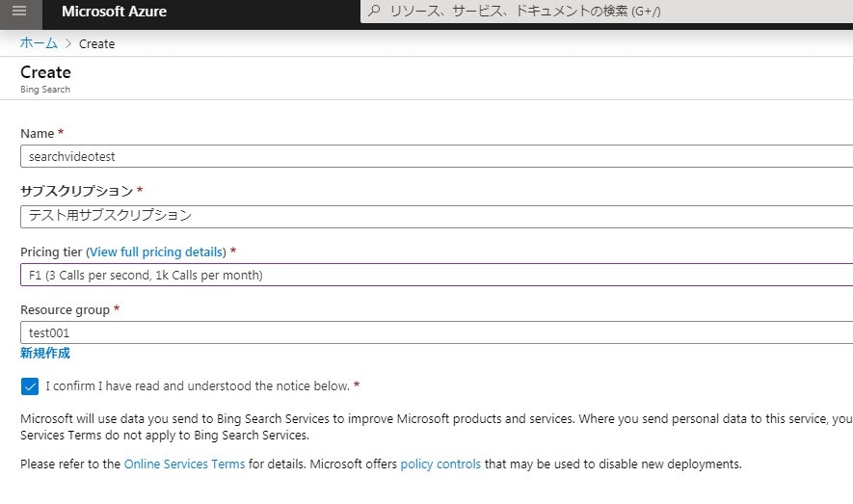Open View full pricing details link
Image resolution: width=853 pixels, height=504 pixels.
point(156,252)
